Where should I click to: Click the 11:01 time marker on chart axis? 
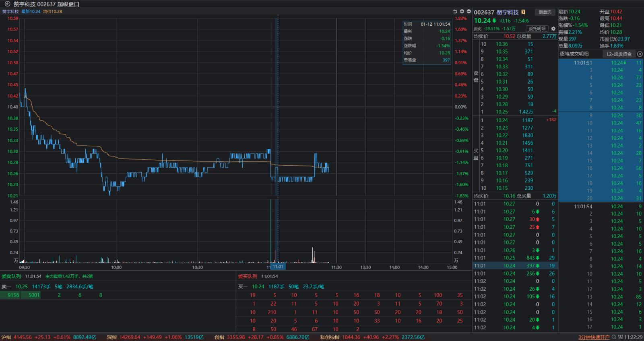278,267
